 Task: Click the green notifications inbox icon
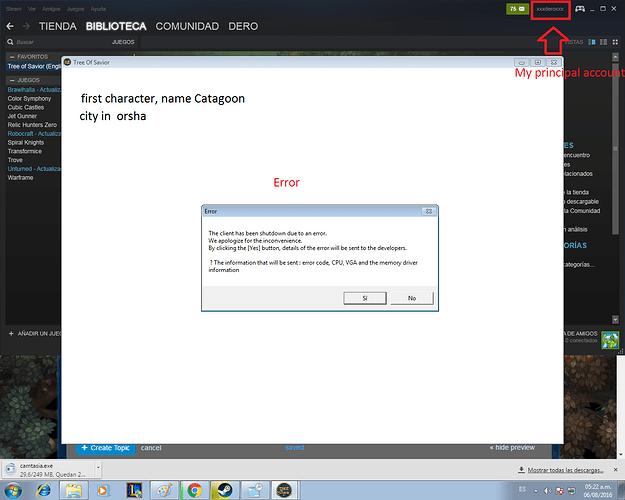click(x=518, y=8)
